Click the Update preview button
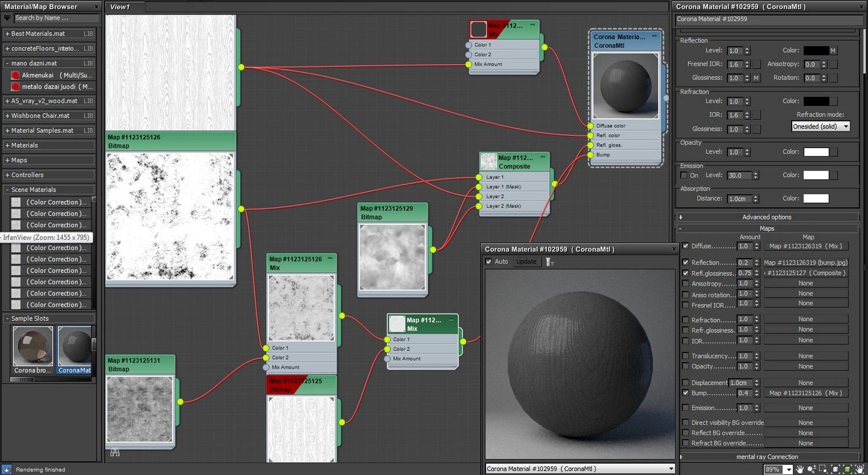Image resolution: width=868 pixels, height=475 pixels. click(526, 262)
